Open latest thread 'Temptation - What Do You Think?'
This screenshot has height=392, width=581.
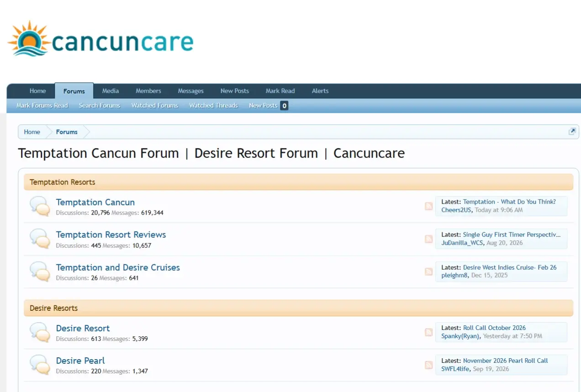[x=509, y=202]
